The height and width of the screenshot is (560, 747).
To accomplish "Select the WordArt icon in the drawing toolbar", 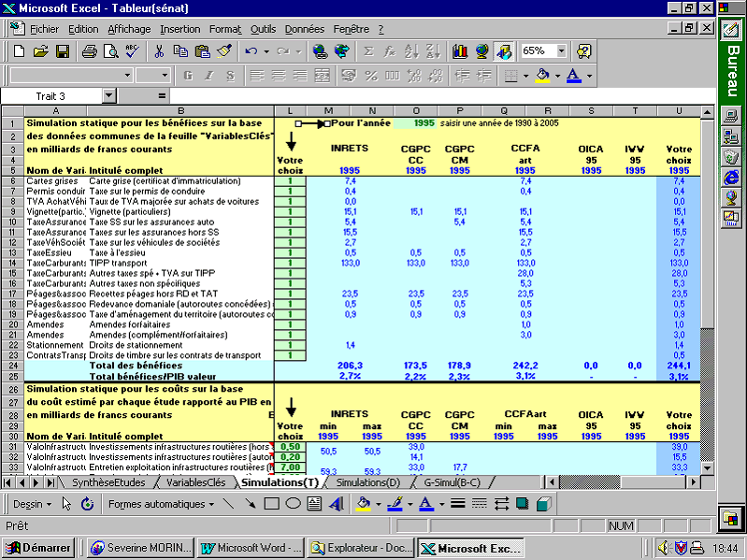I will [337, 504].
